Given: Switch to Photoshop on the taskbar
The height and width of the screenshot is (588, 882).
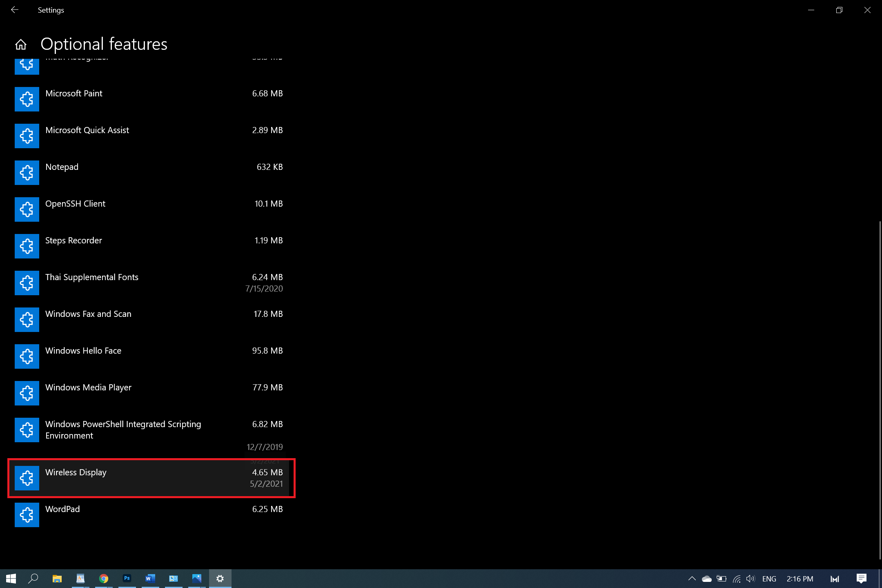Looking at the screenshot, I should pyautogui.click(x=127, y=579).
